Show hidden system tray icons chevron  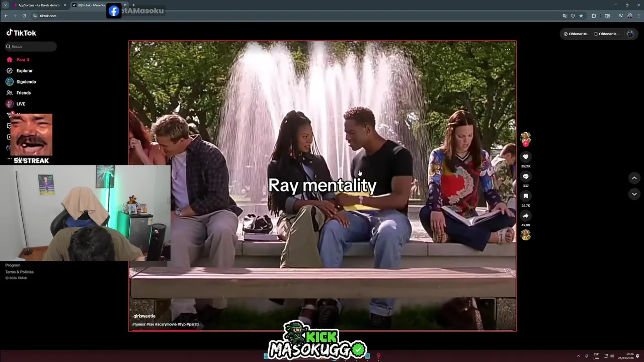point(578,356)
